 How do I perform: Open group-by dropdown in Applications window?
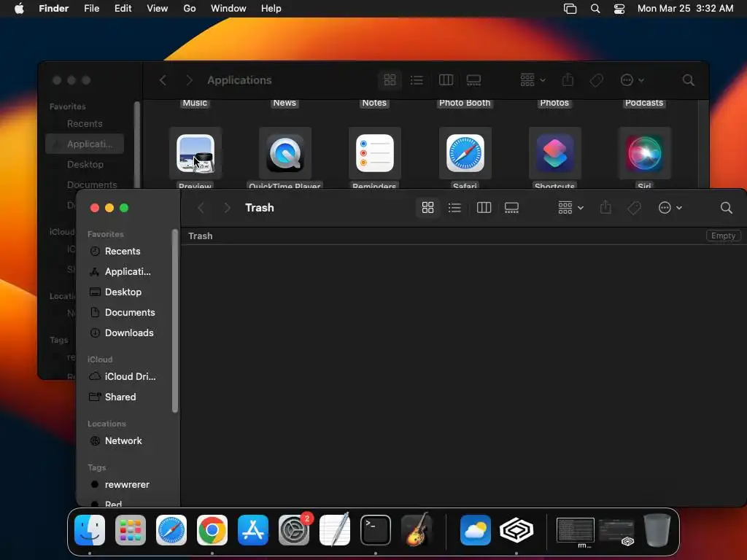point(533,80)
